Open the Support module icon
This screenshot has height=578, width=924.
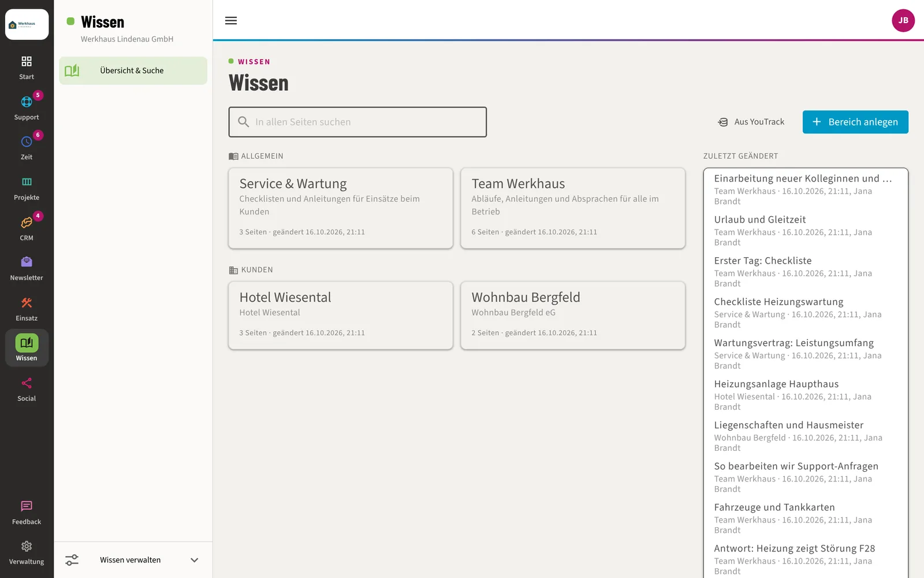(27, 102)
